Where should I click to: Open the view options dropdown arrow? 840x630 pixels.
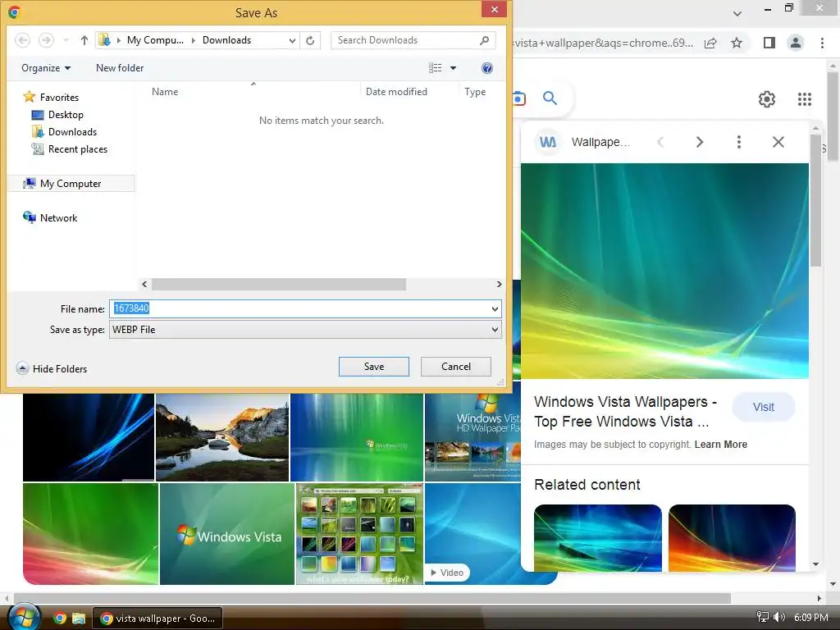(453, 68)
